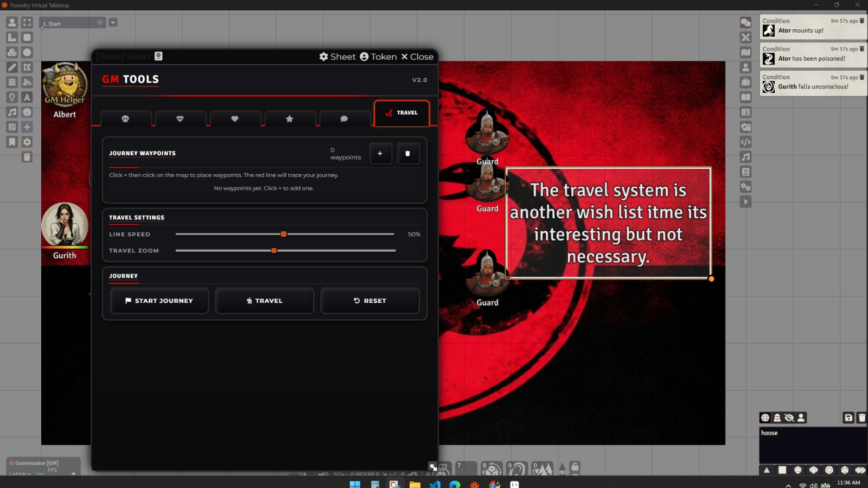Click the Playlists music note sidebar icon
Image resolution: width=868 pixels, height=488 pixels.
click(x=746, y=157)
